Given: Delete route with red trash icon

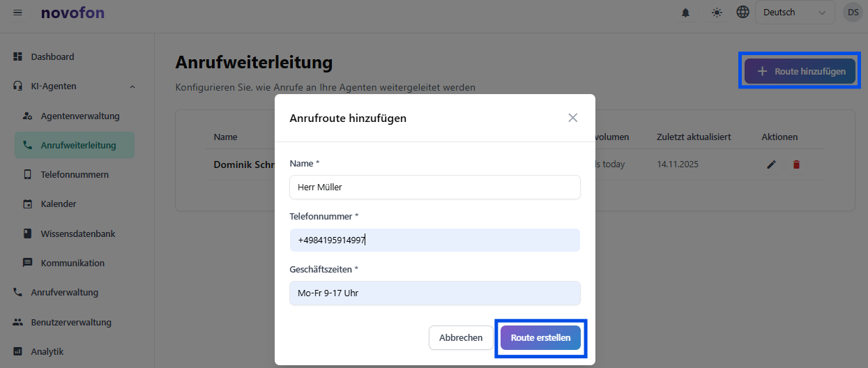Looking at the screenshot, I should click(796, 164).
